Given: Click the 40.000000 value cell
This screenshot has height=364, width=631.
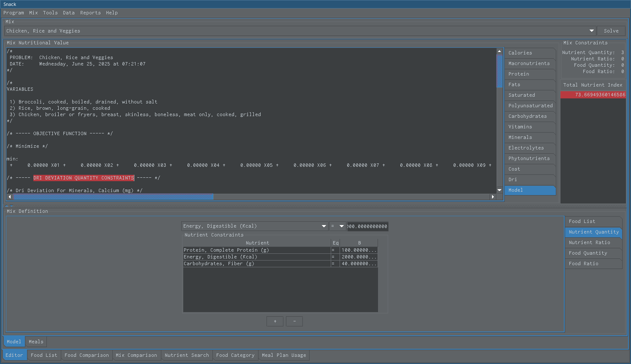Looking at the screenshot, I should (x=359, y=263).
